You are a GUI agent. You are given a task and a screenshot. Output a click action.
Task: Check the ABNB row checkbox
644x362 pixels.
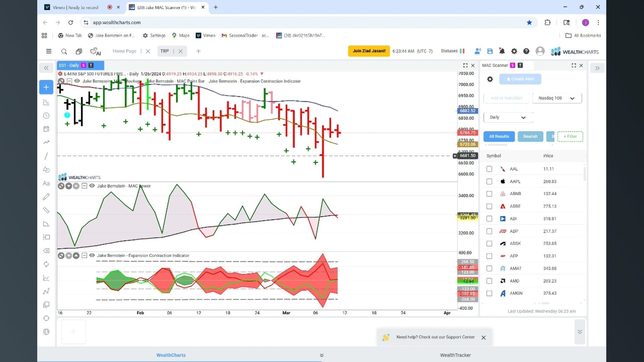tap(489, 194)
